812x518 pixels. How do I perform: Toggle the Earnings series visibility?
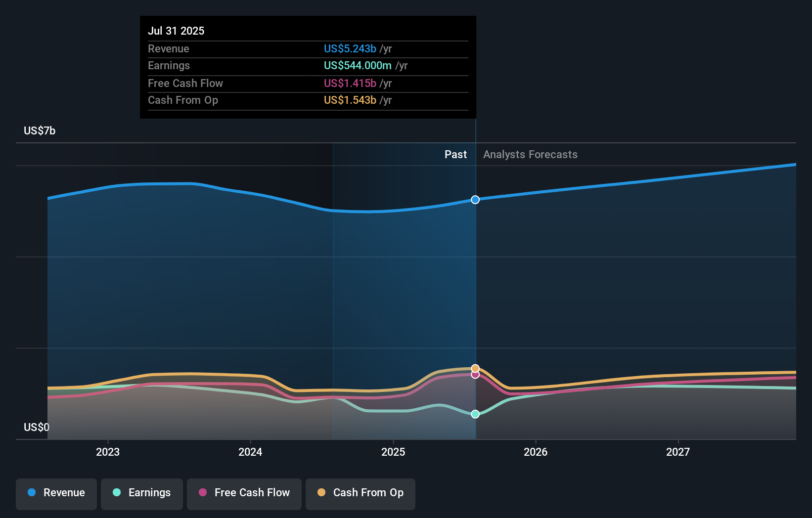click(x=141, y=494)
